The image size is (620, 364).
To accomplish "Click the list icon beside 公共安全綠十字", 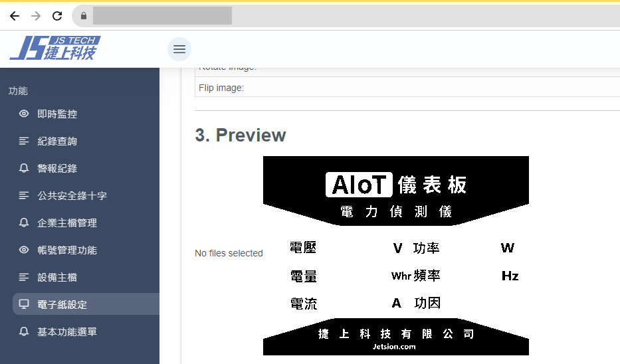I will (x=24, y=196).
